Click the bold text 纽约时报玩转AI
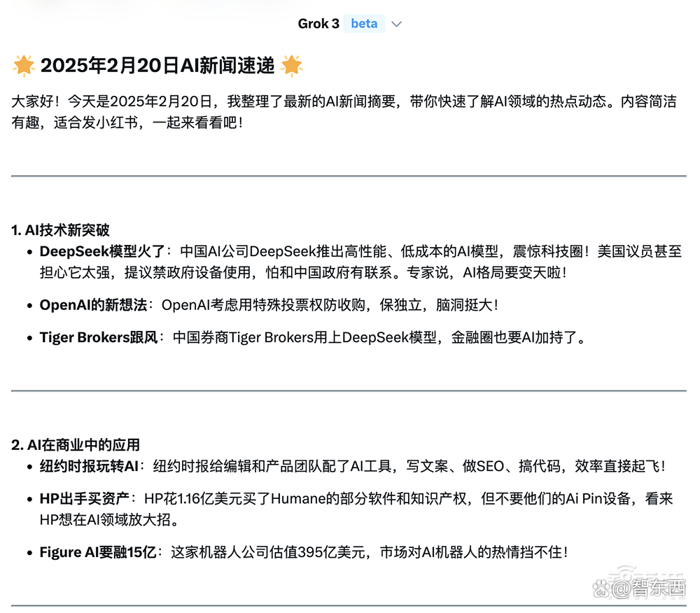The image size is (700, 613). click(89, 466)
